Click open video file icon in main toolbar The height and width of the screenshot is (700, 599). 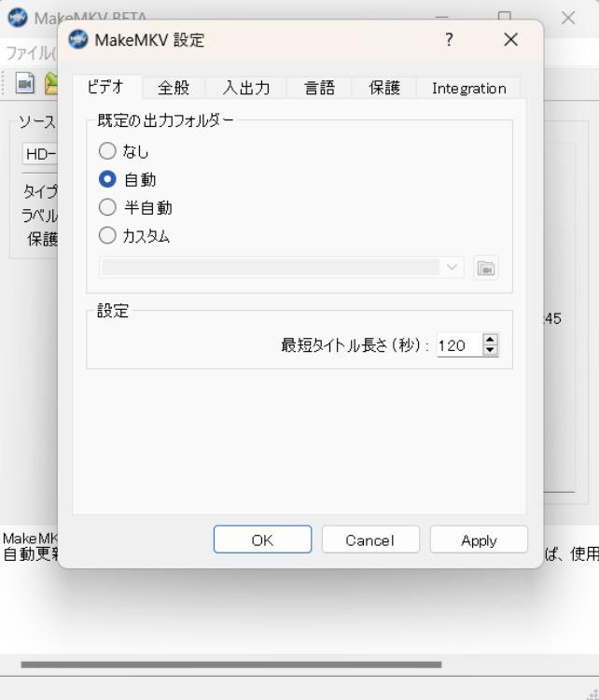tap(24, 83)
